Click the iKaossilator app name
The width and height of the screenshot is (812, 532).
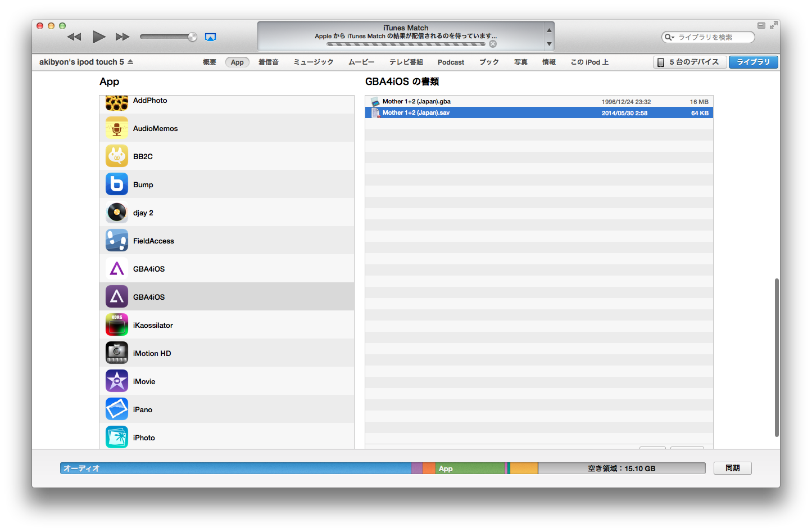[x=153, y=325]
